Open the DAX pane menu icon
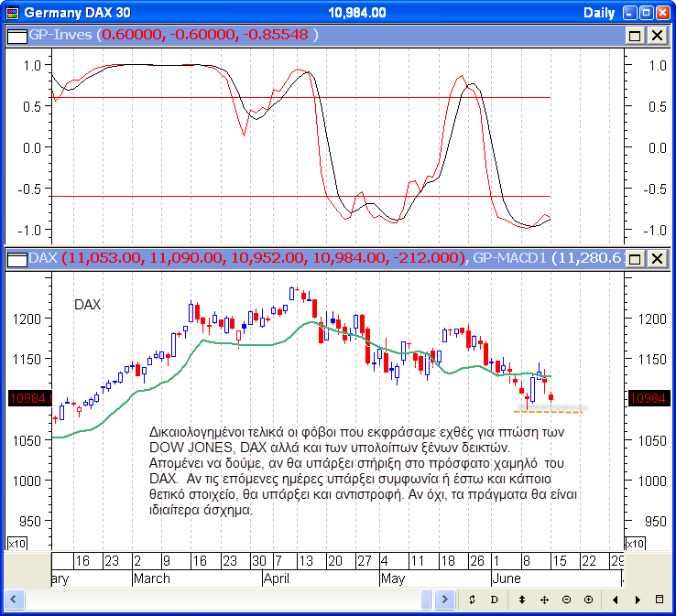The width and height of the screenshot is (676, 616). click(17, 259)
